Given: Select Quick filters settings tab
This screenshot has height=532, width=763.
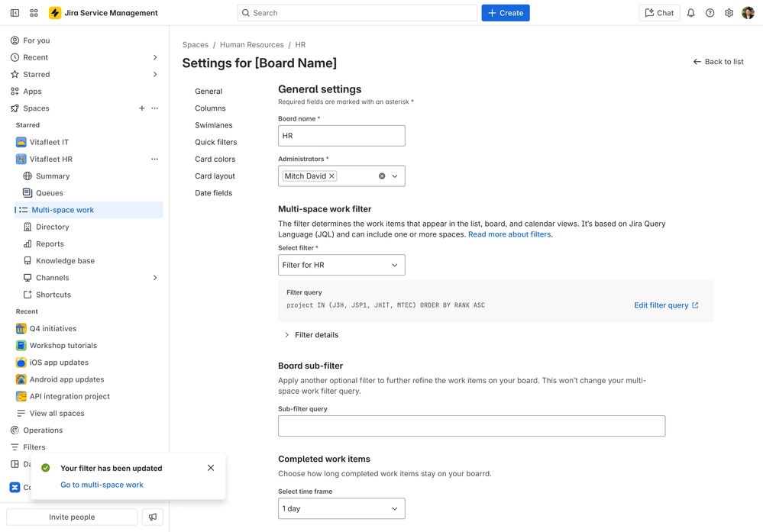Looking at the screenshot, I should pyautogui.click(x=215, y=142).
